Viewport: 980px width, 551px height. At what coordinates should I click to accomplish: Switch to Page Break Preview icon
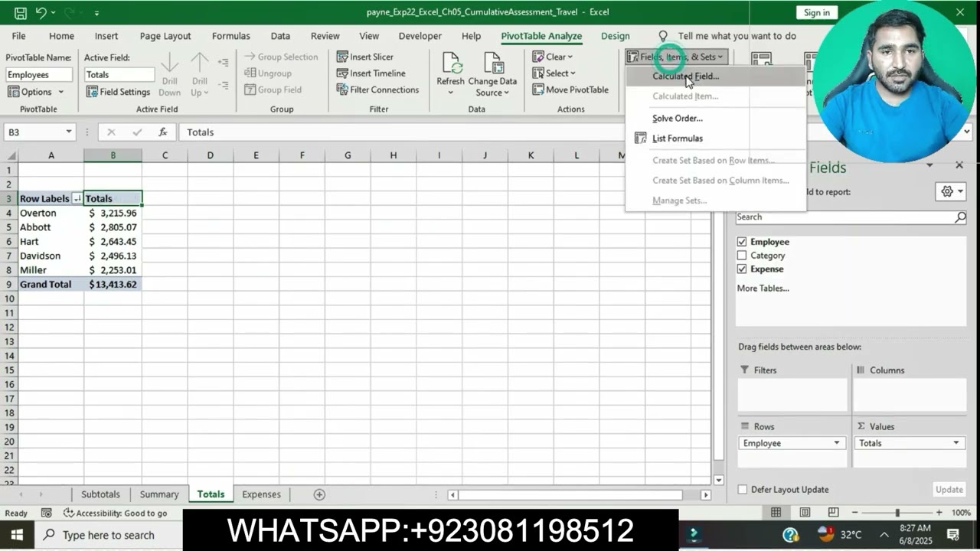[833, 513]
